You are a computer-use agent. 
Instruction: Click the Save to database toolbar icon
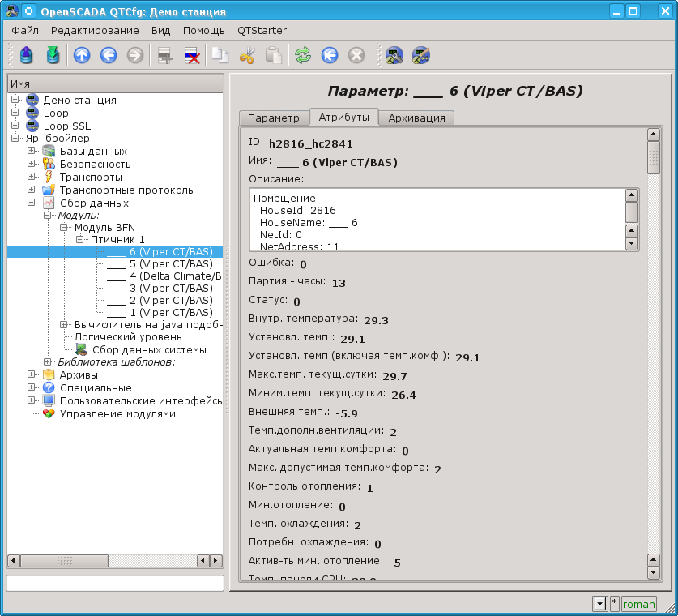pyautogui.click(x=53, y=55)
